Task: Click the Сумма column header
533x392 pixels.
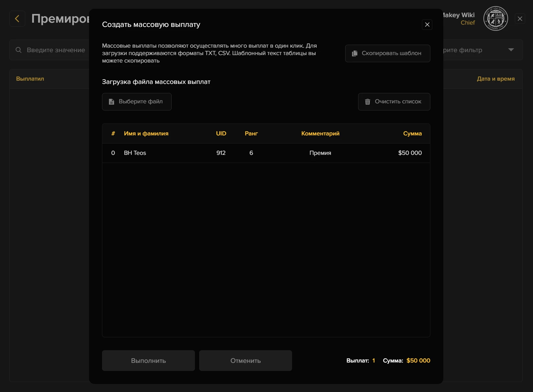Action: [412, 133]
